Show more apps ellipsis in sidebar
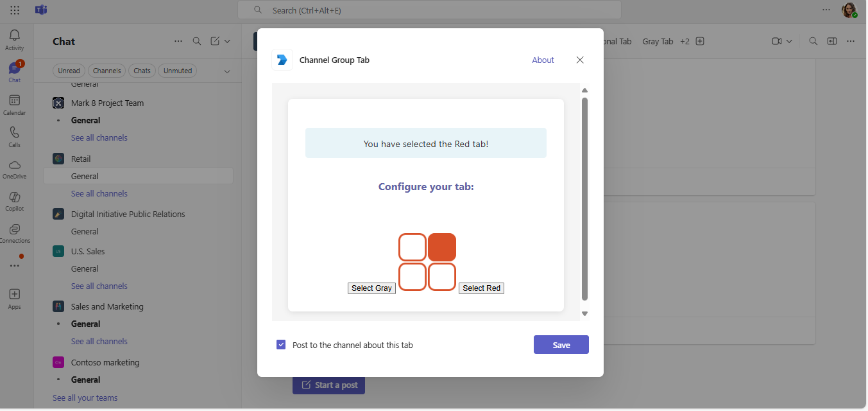868x411 pixels. 14,265
